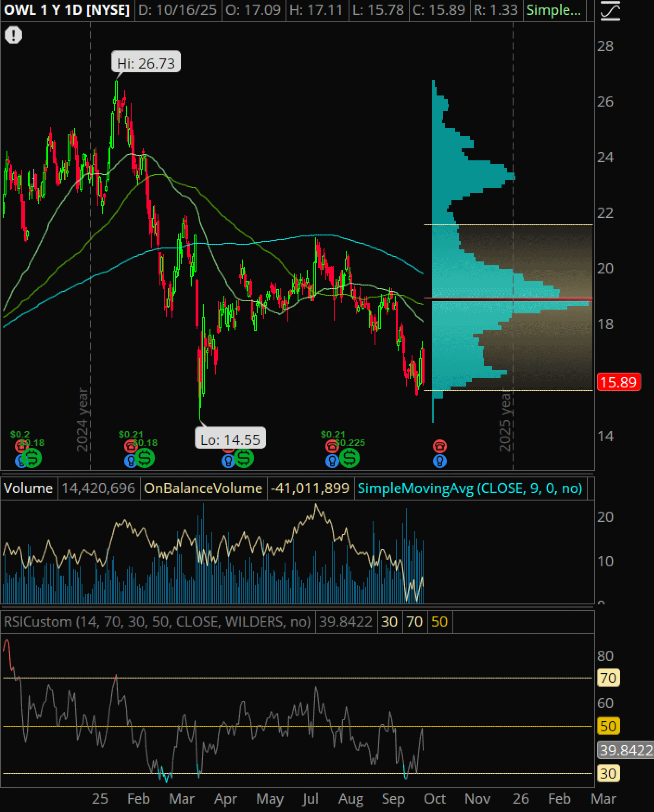This screenshot has height=812, width=654.
Task: Click the "Volume" study label
Action: 28,488
